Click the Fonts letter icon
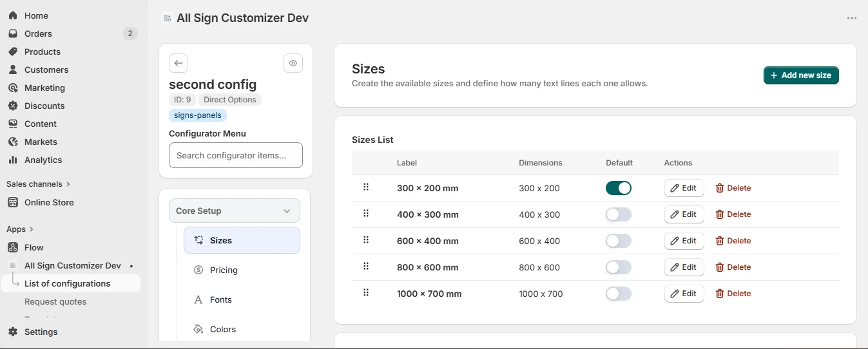This screenshot has height=349, width=868. [x=198, y=299]
